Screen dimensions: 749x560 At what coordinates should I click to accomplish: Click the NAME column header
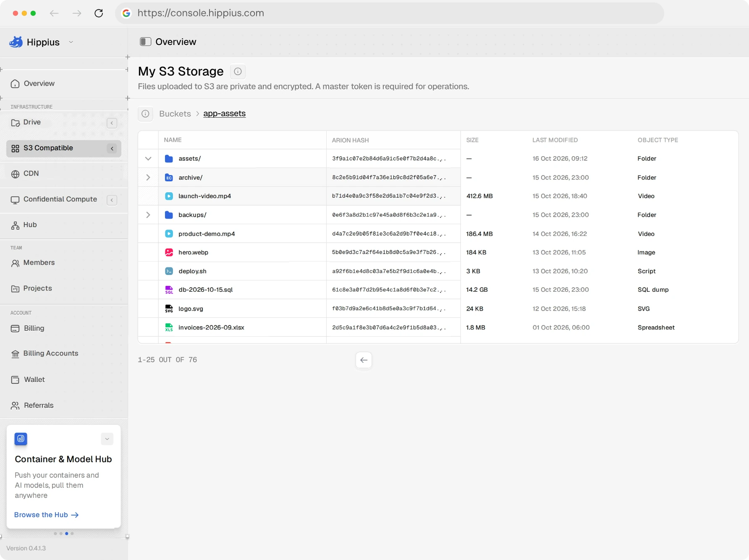(173, 140)
